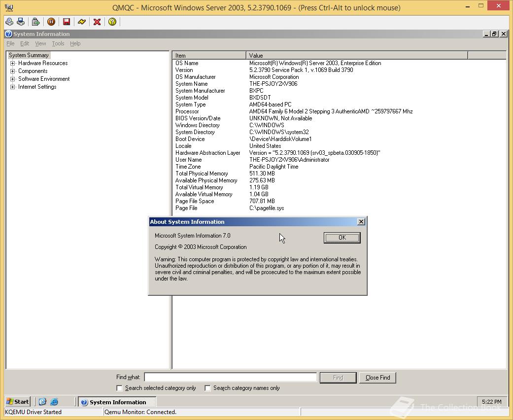
Task: Click the red X stop icon in toolbar
Action: (97, 22)
